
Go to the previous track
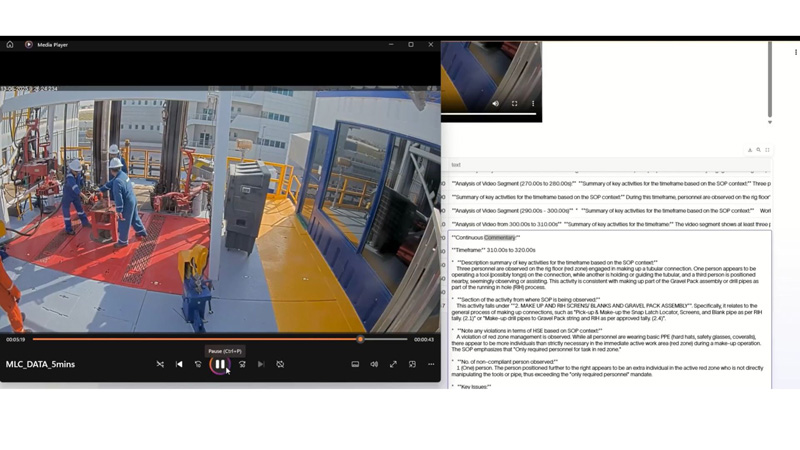point(179,364)
